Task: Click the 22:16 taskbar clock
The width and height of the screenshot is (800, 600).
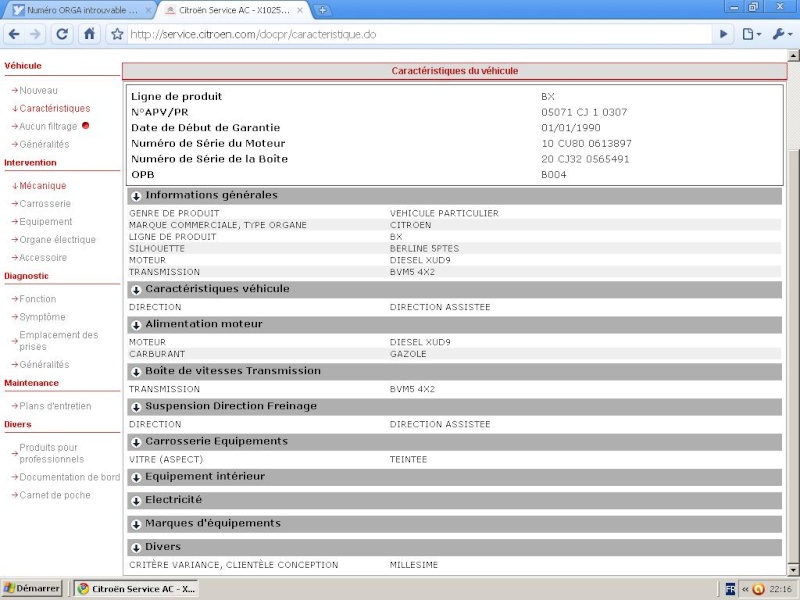Action: pyautogui.click(x=781, y=589)
